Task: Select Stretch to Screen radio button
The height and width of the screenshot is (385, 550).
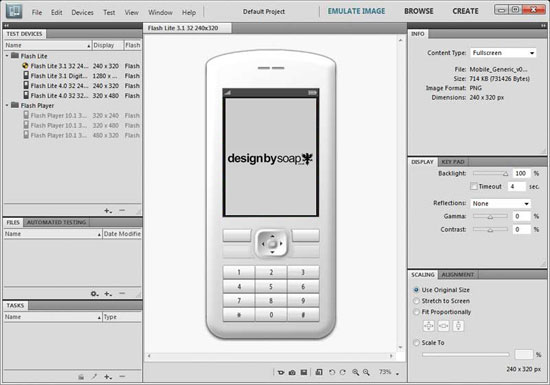Action: tap(416, 301)
